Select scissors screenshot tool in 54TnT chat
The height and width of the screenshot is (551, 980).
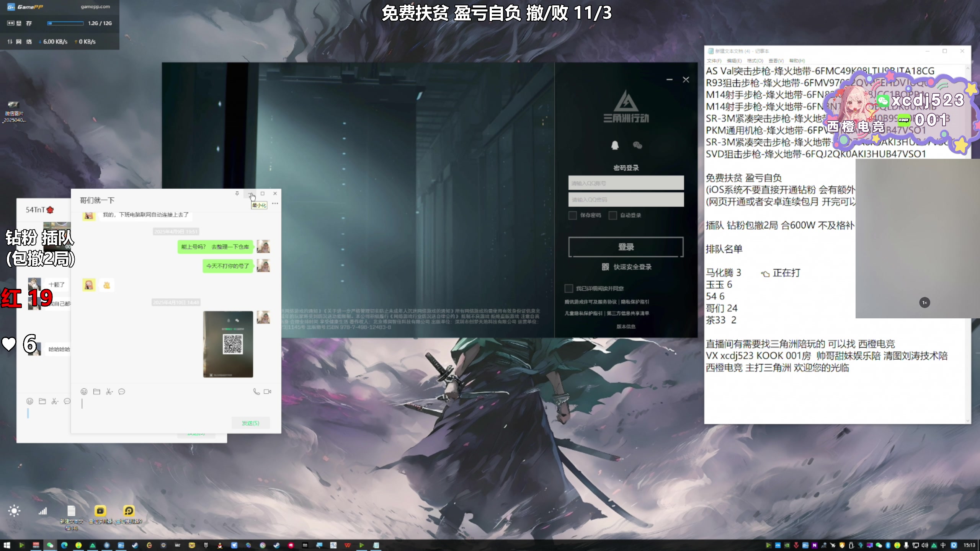point(55,401)
